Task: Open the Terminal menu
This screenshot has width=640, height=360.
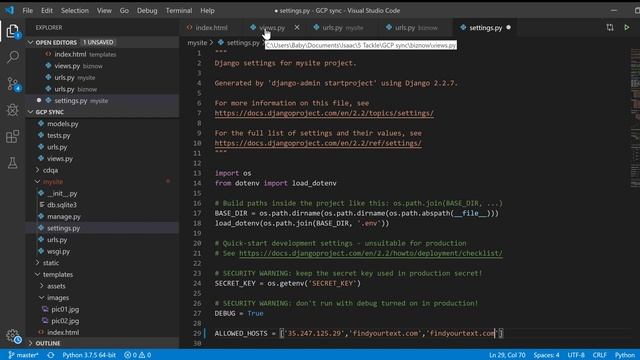Action: (179, 11)
